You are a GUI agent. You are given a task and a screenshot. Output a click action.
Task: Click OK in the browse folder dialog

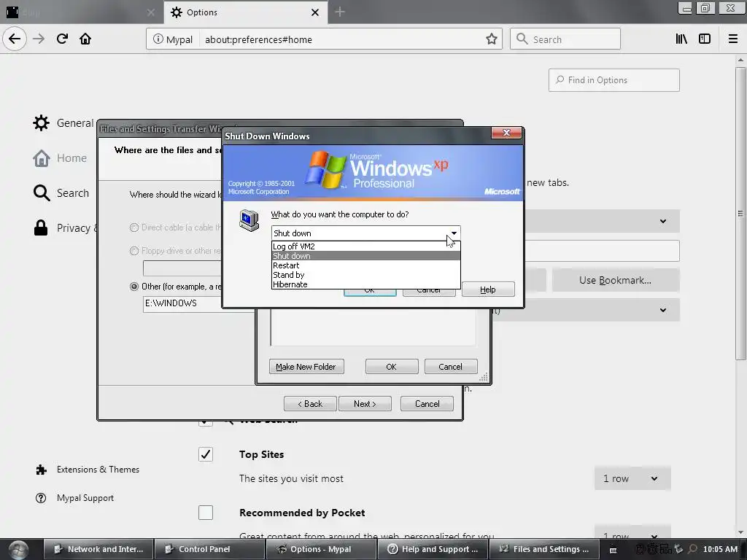pyautogui.click(x=392, y=367)
